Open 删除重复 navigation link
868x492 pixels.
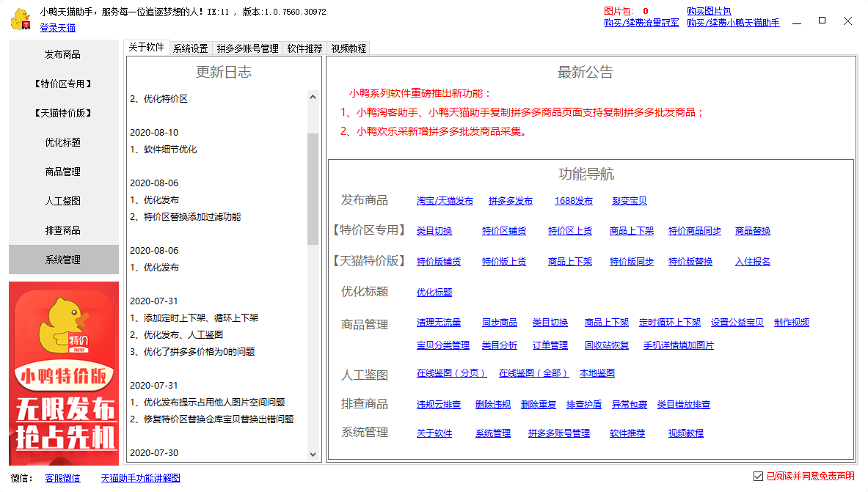coord(539,405)
